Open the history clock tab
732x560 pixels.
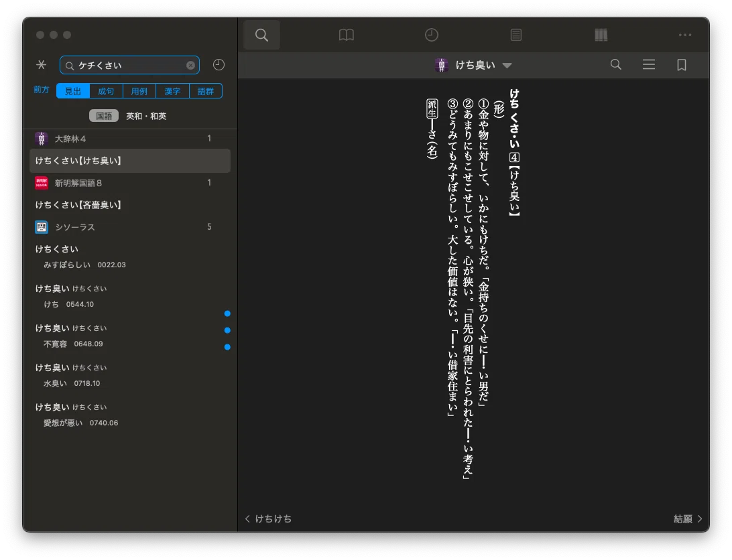click(x=432, y=35)
